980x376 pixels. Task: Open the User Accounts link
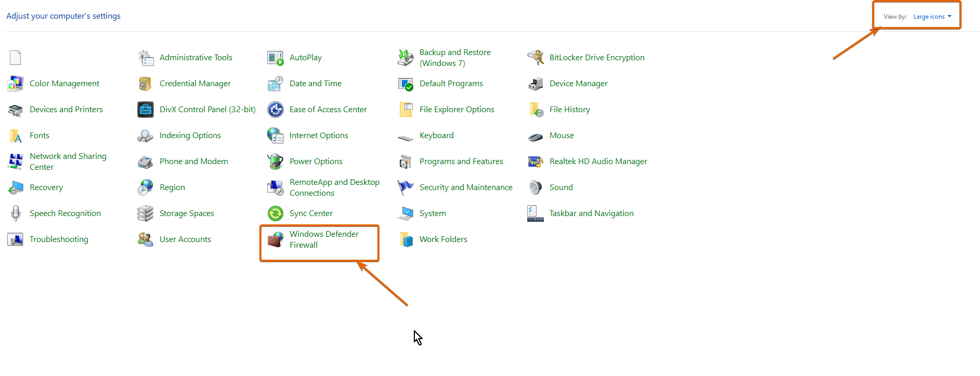(185, 239)
